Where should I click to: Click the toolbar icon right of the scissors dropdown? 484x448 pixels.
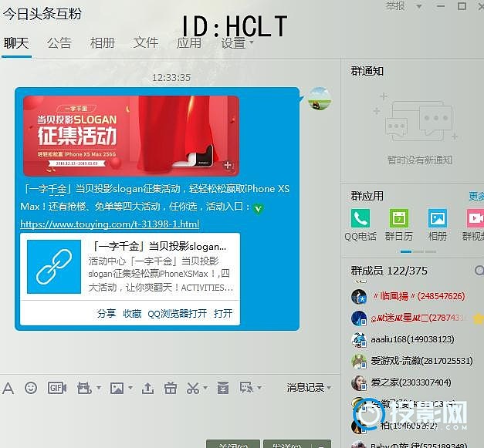223,388
